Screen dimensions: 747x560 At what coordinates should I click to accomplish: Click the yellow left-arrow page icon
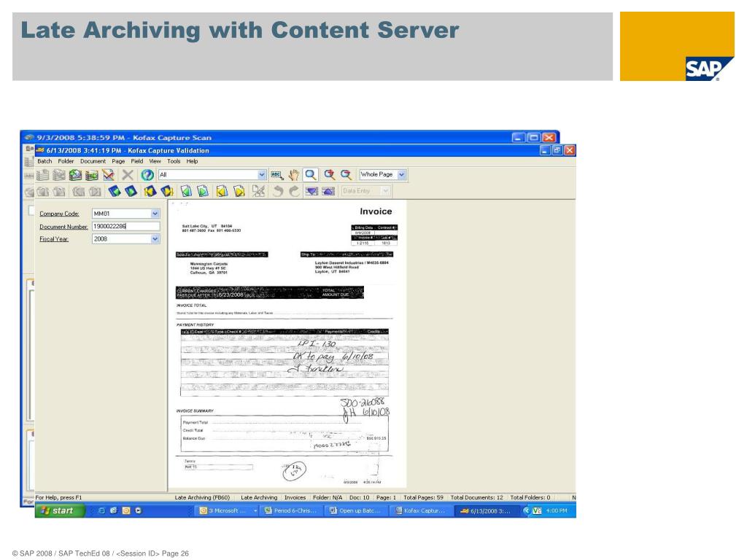pyautogui.click(x=222, y=192)
